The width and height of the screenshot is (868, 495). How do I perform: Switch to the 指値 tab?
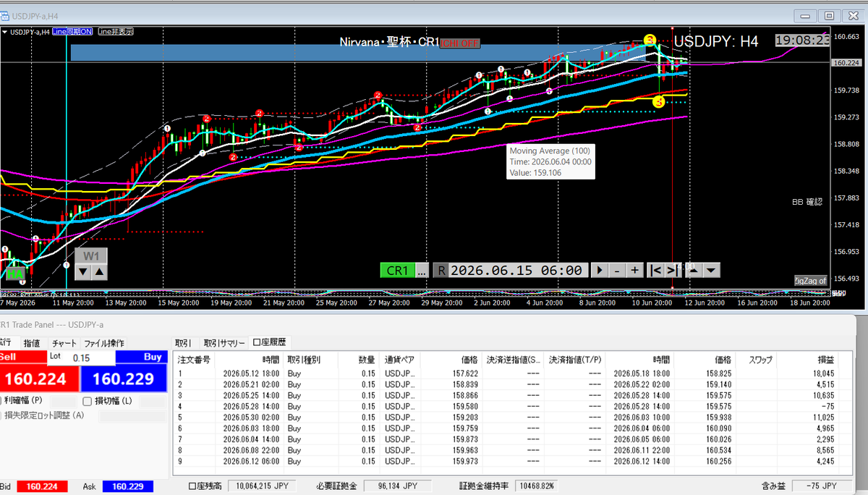coord(31,342)
